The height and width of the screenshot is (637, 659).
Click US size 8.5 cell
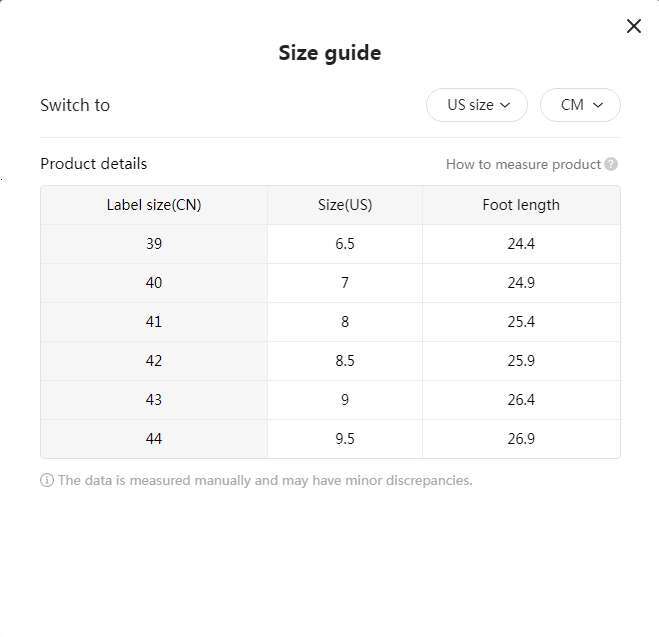345,361
